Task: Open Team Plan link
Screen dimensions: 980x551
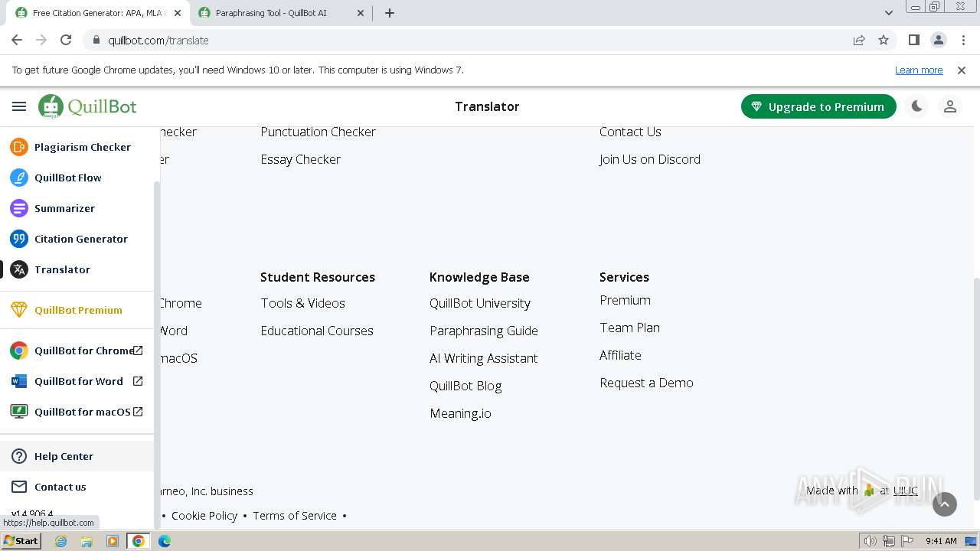Action: (629, 328)
